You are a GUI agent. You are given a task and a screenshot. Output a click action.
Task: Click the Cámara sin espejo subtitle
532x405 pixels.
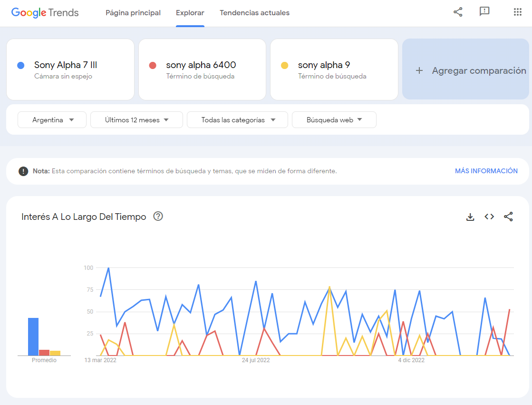pos(63,76)
